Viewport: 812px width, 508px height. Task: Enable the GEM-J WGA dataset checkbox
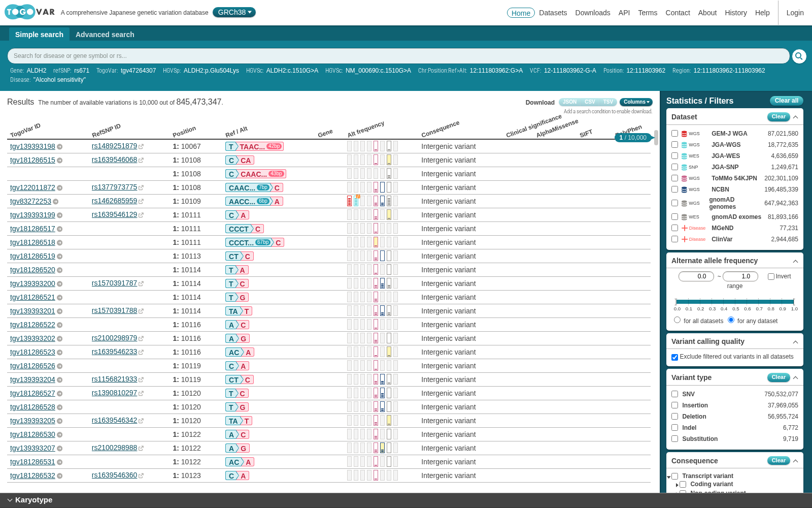click(x=674, y=134)
